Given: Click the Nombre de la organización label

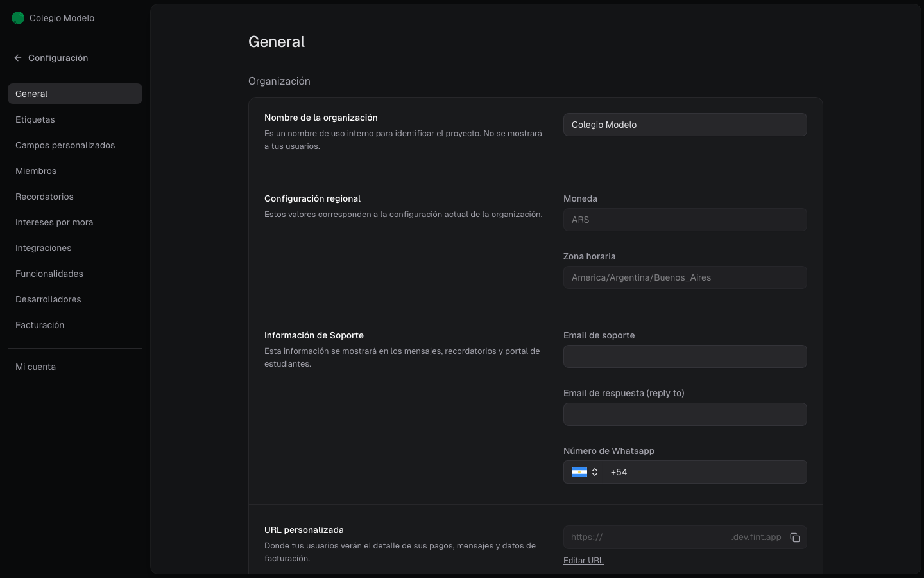Looking at the screenshot, I should 321,118.
